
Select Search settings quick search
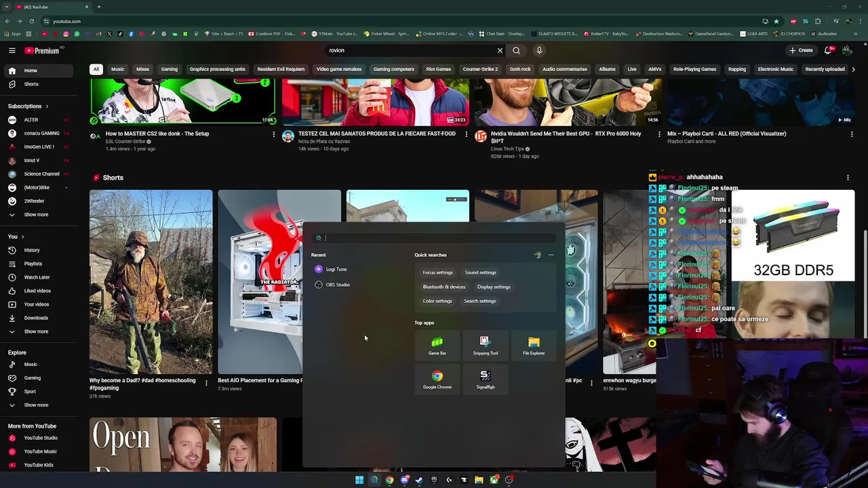coord(479,301)
